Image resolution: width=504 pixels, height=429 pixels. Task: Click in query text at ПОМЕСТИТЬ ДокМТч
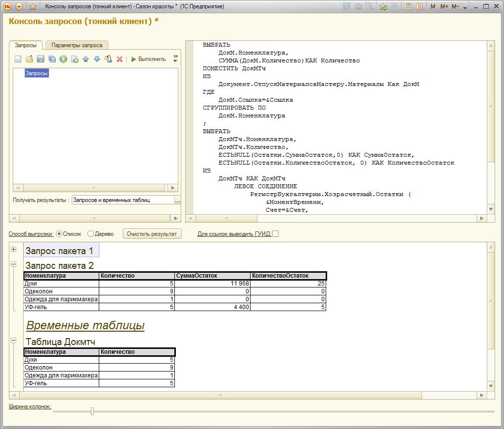click(x=234, y=68)
